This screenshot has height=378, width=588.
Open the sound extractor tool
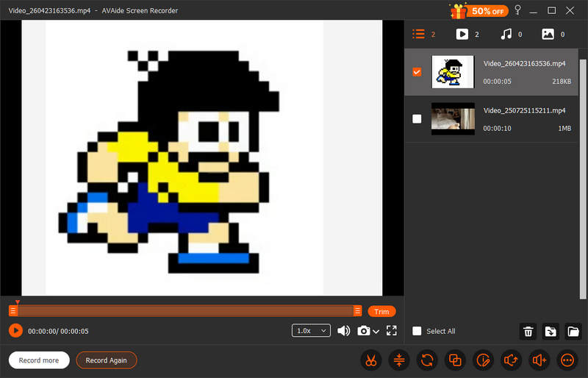[x=511, y=360]
